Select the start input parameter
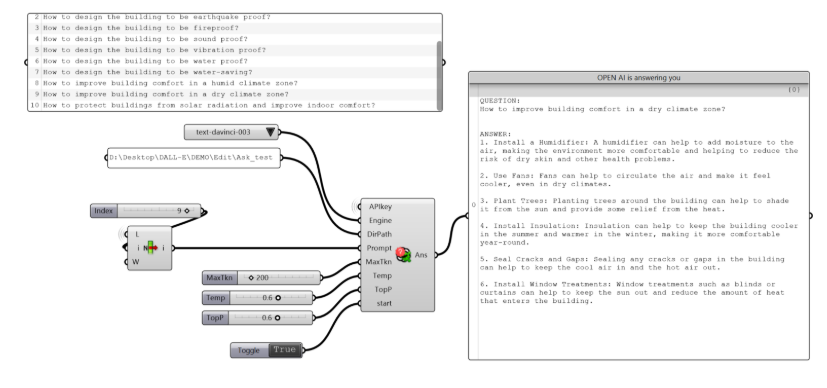 coord(383,303)
